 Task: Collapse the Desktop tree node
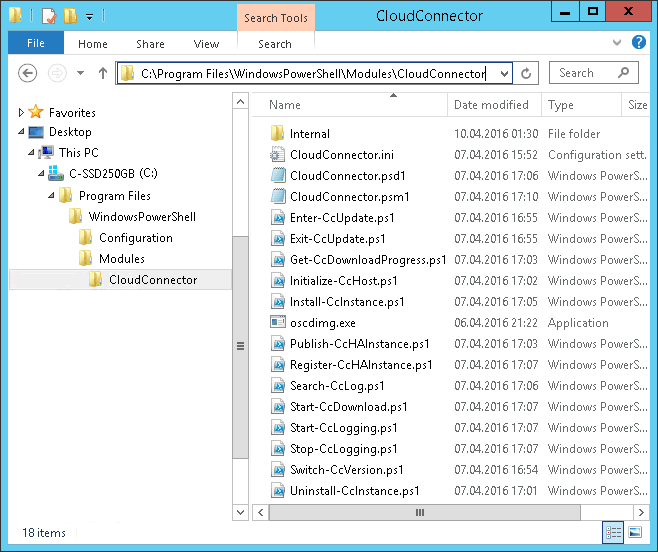pyautogui.click(x=21, y=132)
